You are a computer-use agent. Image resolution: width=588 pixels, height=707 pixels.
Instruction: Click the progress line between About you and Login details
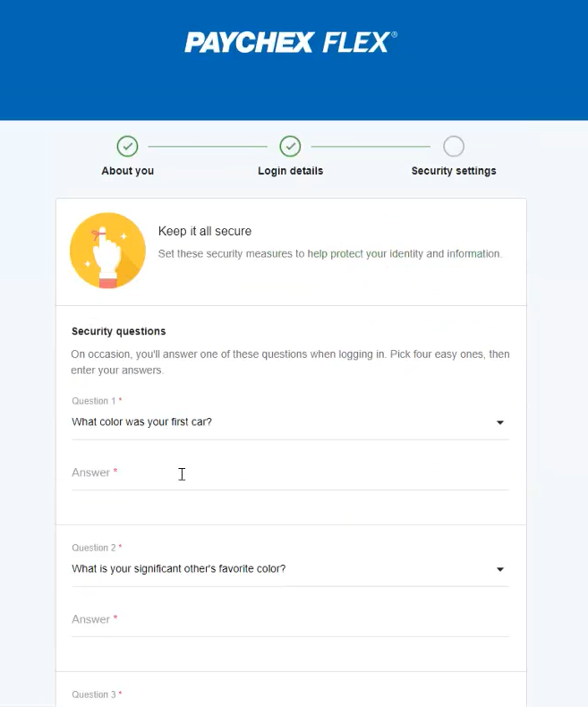[208, 147]
